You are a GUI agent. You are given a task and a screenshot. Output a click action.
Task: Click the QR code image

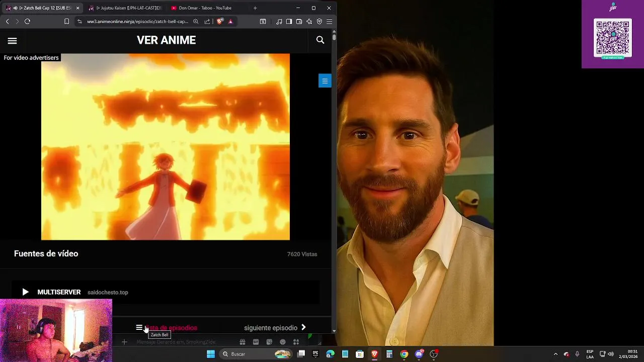(612, 39)
